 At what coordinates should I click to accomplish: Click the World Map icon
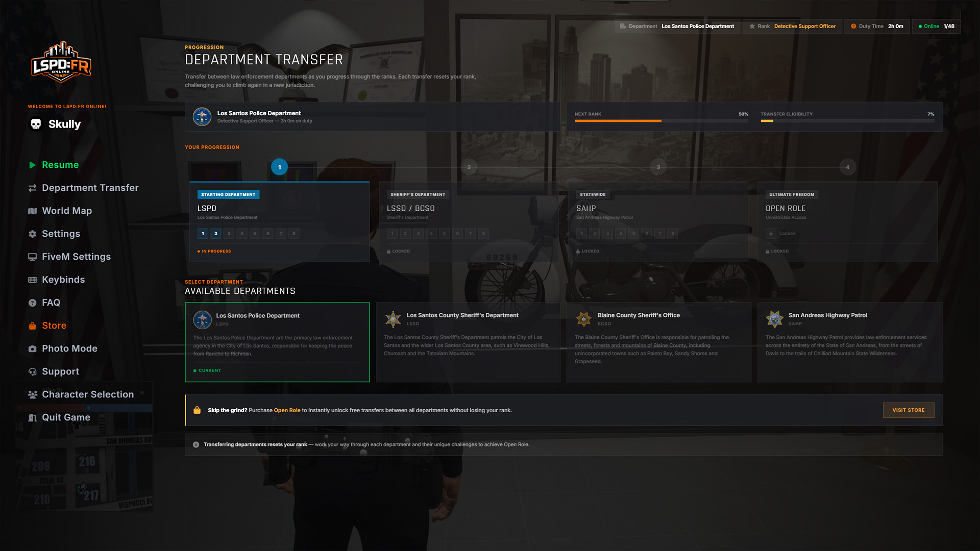coord(32,211)
